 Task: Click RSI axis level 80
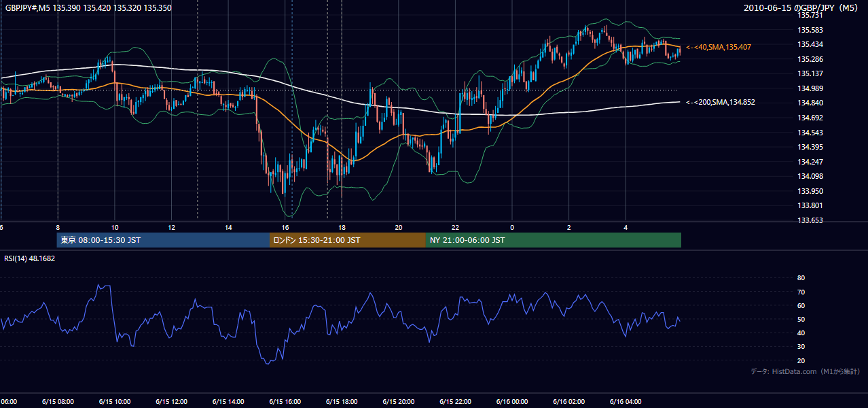[801, 278]
